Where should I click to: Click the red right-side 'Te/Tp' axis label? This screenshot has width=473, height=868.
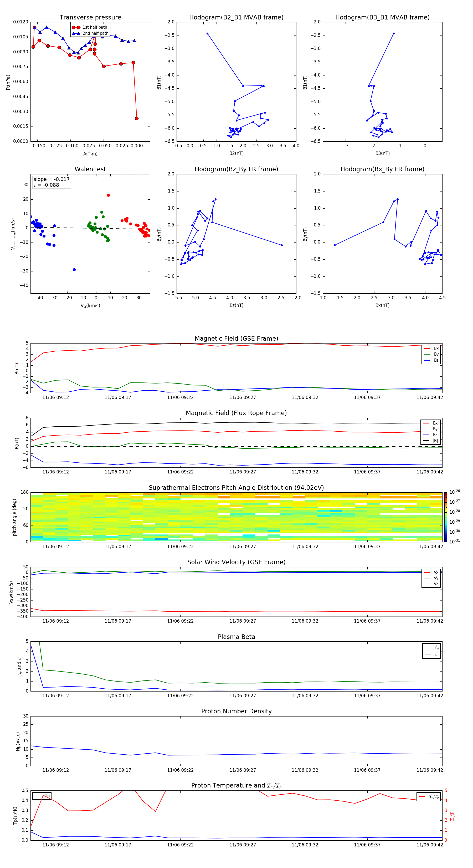(453, 815)
